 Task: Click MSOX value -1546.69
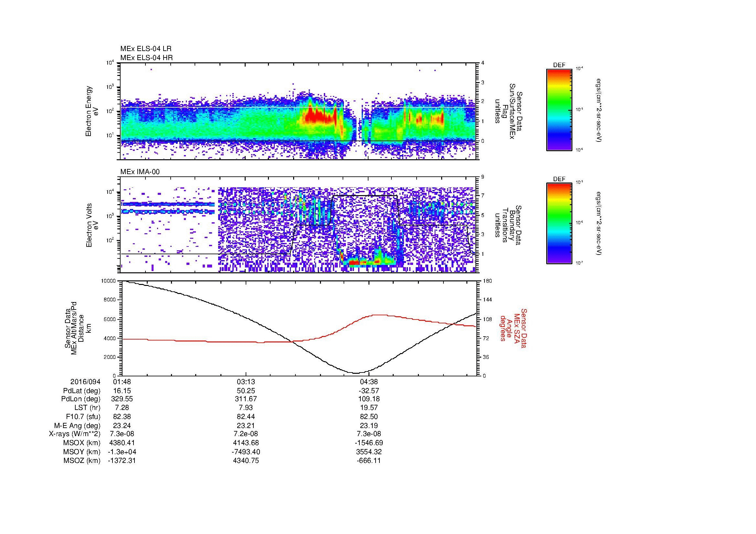[x=369, y=443]
